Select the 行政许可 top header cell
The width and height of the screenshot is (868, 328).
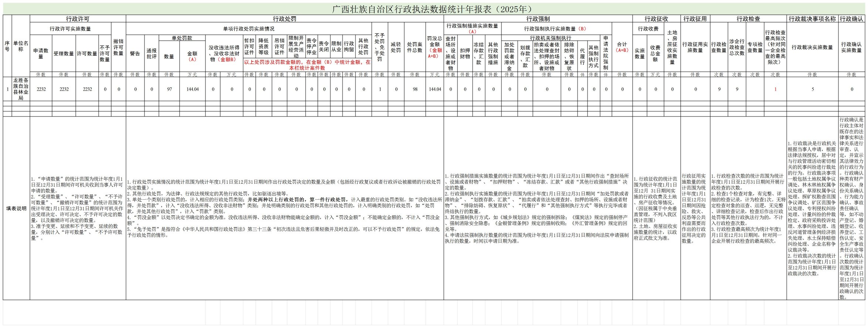[78, 19]
